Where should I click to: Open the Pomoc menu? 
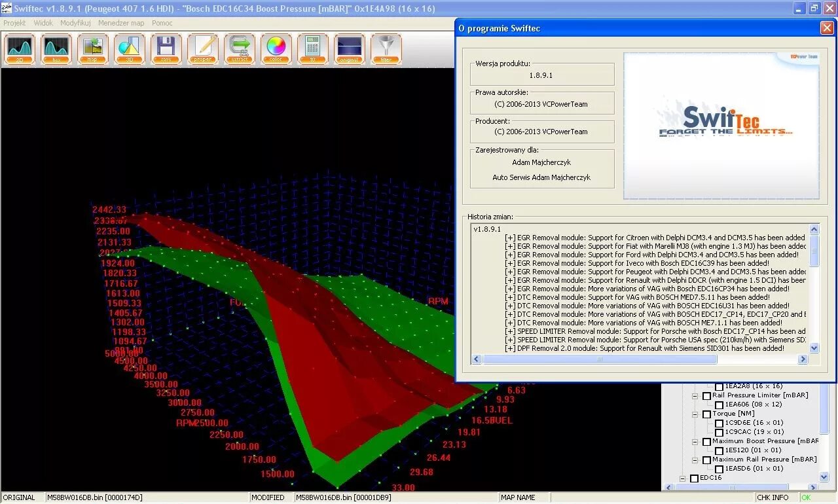pyautogui.click(x=162, y=23)
